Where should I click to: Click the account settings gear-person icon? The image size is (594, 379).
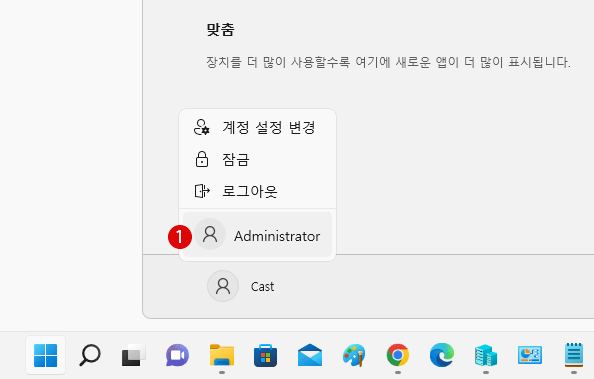[202, 127]
